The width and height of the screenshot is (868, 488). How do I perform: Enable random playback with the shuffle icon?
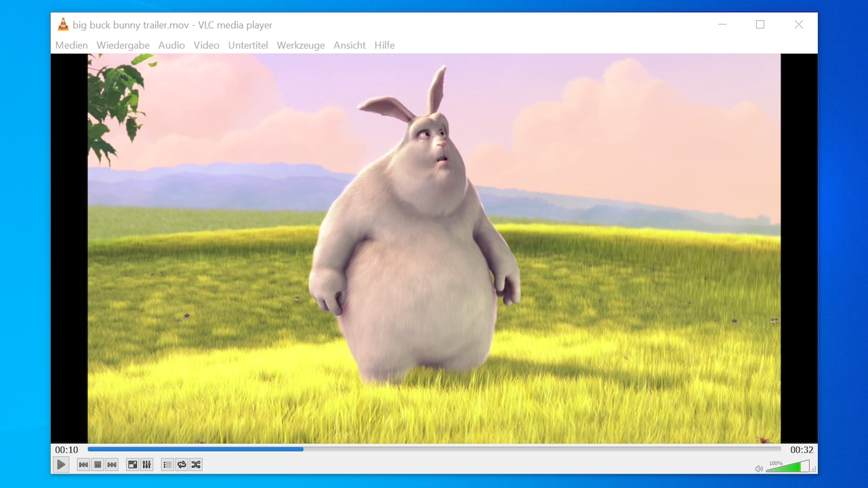tap(196, 464)
